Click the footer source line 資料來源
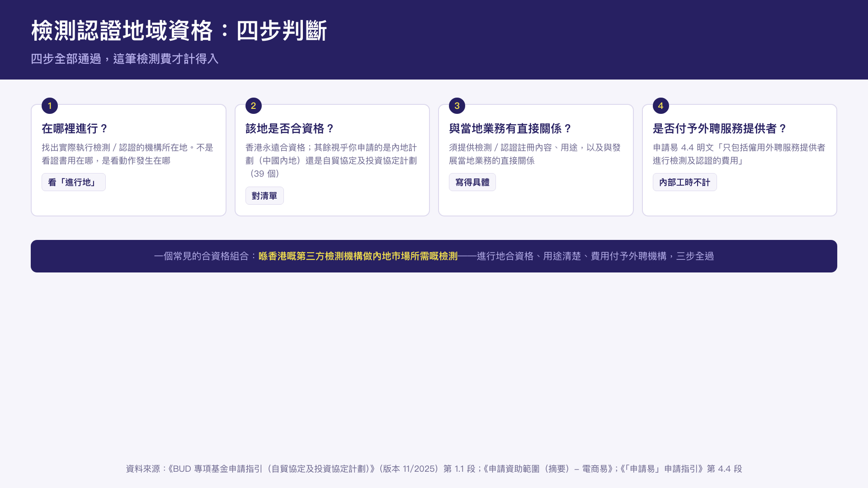Screen dimensions: 868x488 (434, 469)
